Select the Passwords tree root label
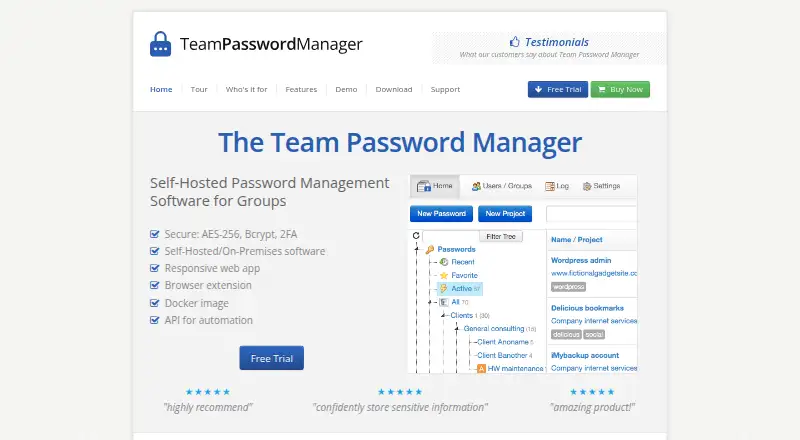Screen dimensions: 800x440 (456, 249)
